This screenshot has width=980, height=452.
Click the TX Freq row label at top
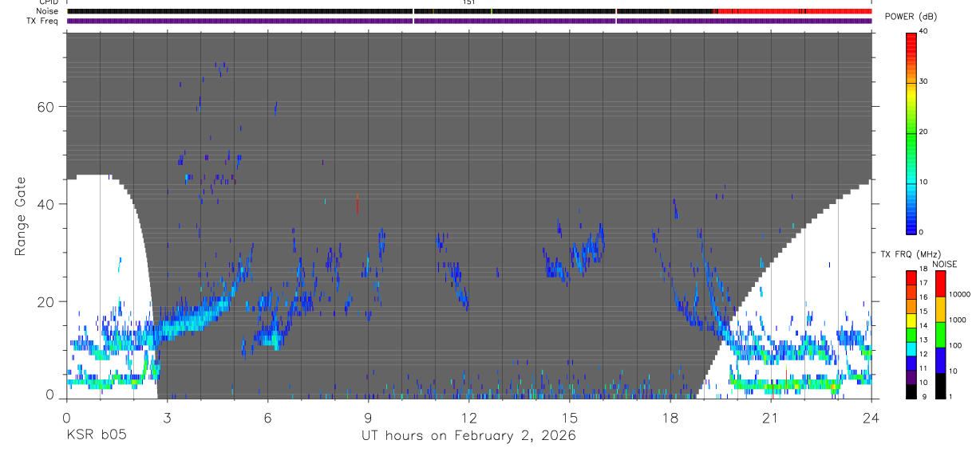(43, 21)
